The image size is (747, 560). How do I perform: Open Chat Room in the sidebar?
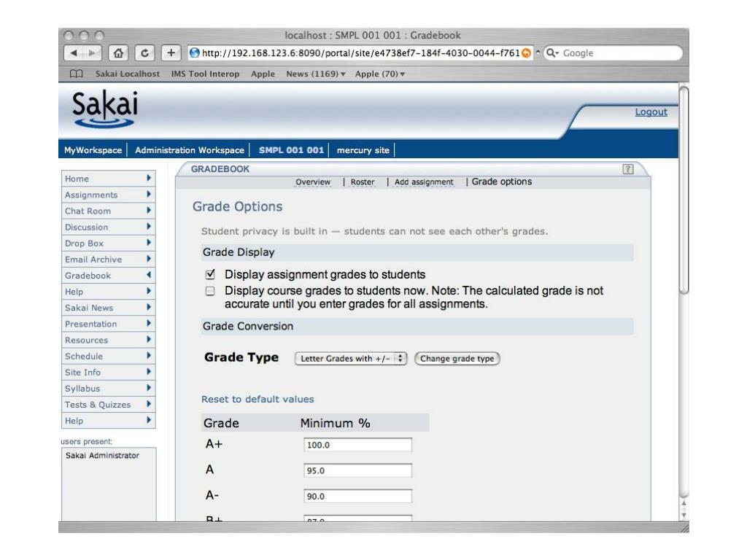pyautogui.click(x=108, y=211)
